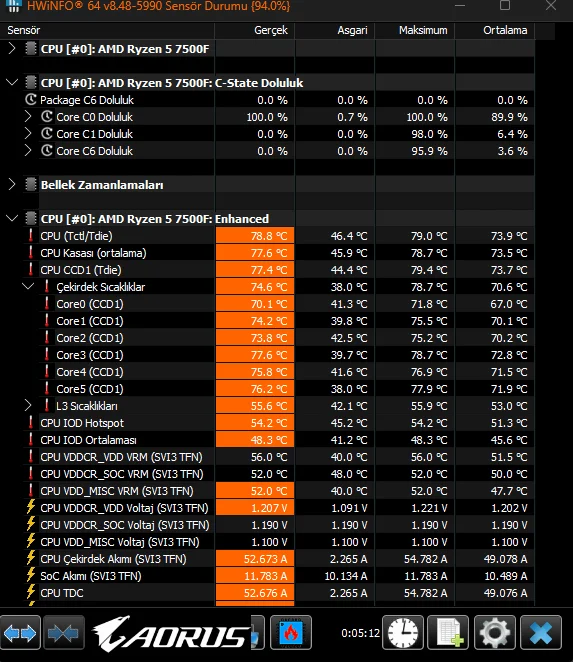The image size is (573, 662).
Task: Open the fire chip stress-test icon
Action: pos(291,632)
